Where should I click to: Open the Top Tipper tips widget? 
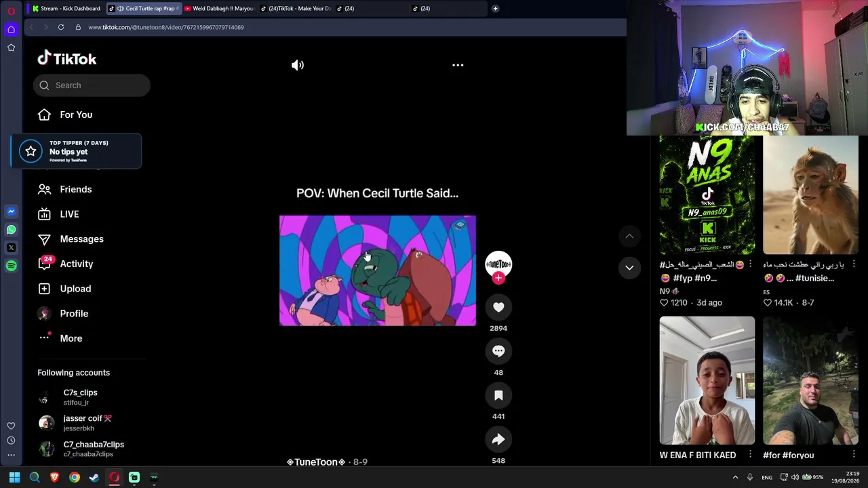pyautogui.click(x=76, y=151)
